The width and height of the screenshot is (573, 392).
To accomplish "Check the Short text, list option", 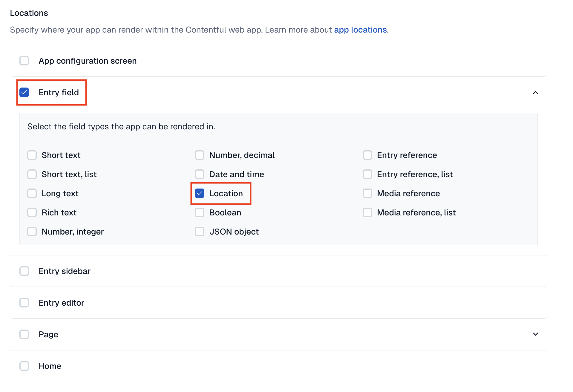I will point(32,174).
